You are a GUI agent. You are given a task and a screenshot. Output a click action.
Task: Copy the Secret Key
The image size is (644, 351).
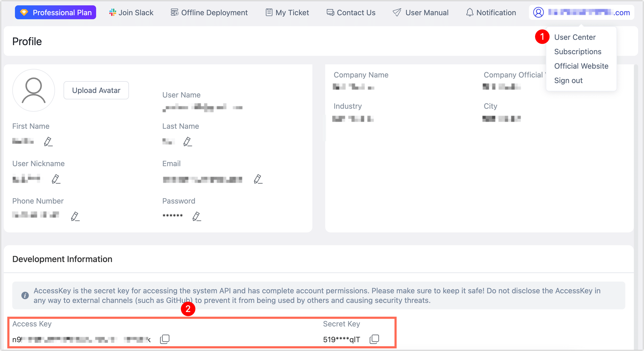(375, 339)
